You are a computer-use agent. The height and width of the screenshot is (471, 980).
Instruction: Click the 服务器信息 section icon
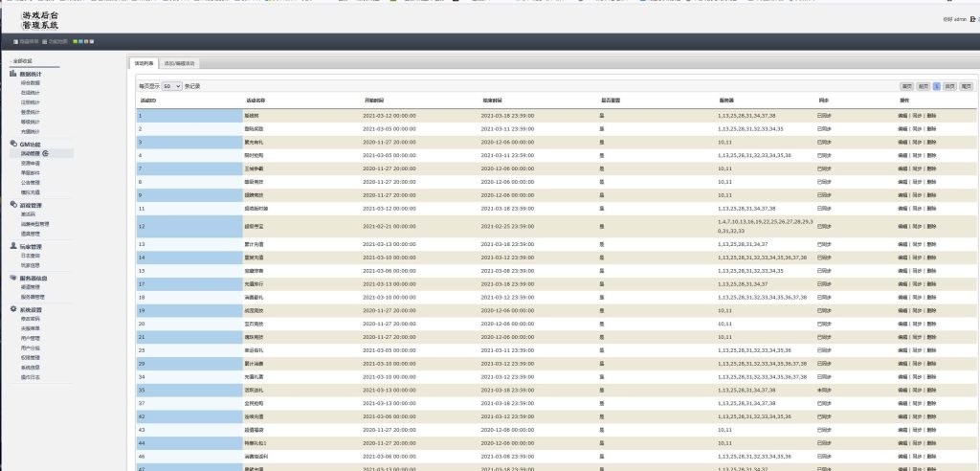pyautogui.click(x=13, y=278)
